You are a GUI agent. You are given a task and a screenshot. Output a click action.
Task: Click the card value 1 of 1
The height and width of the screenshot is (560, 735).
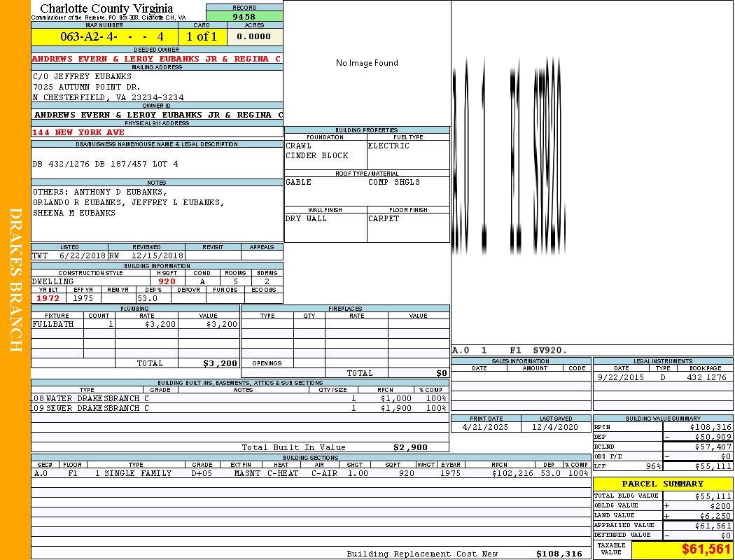(202, 36)
